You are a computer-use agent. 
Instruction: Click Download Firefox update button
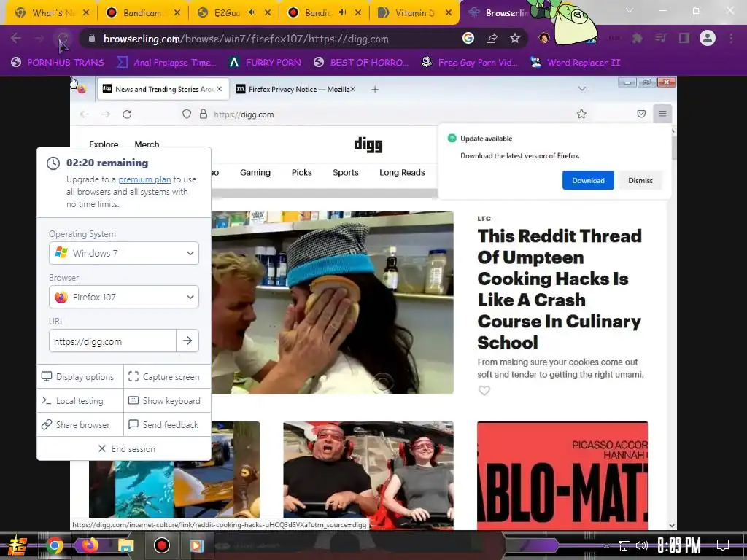588,180
